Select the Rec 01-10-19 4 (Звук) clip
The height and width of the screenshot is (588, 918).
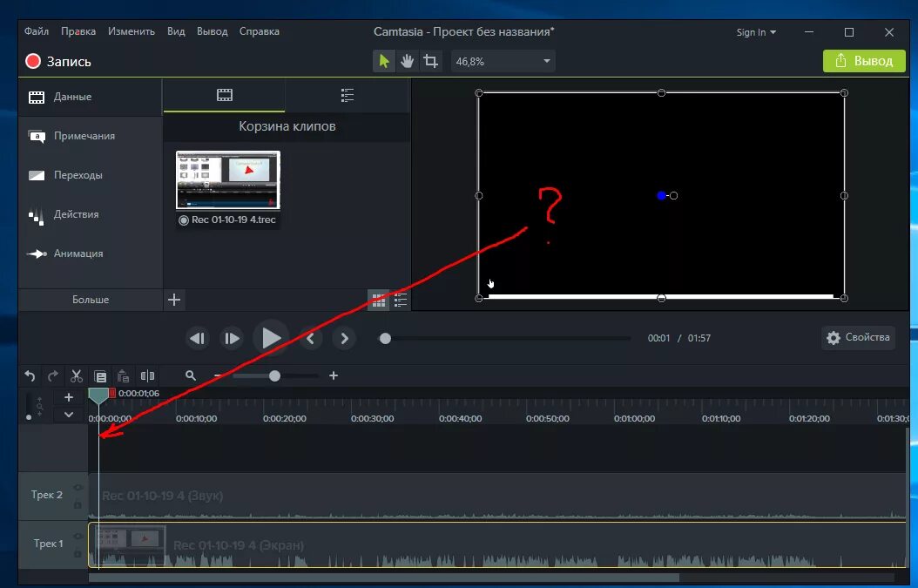497,496
